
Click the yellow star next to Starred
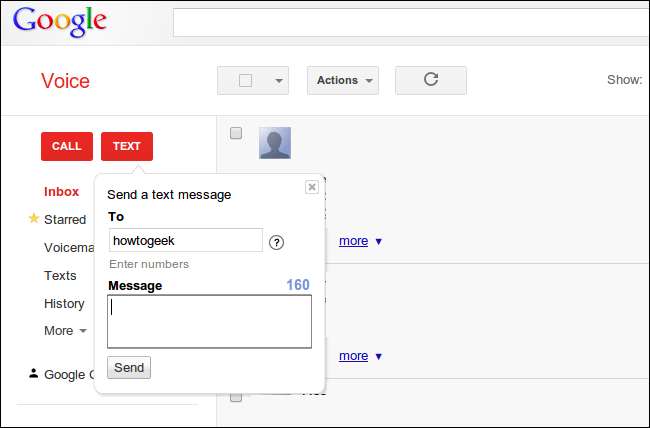click(x=34, y=218)
